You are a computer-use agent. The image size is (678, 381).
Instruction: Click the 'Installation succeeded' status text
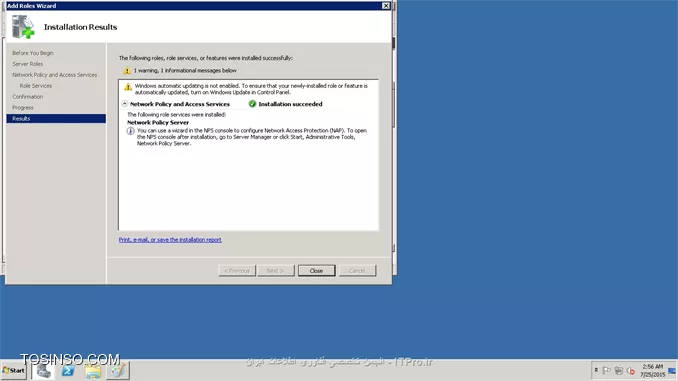(290, 104)
